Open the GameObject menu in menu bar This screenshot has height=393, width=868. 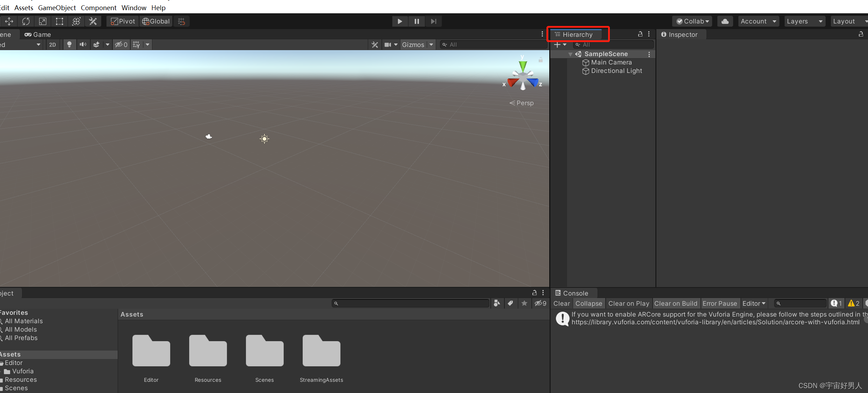click(57, 7)
